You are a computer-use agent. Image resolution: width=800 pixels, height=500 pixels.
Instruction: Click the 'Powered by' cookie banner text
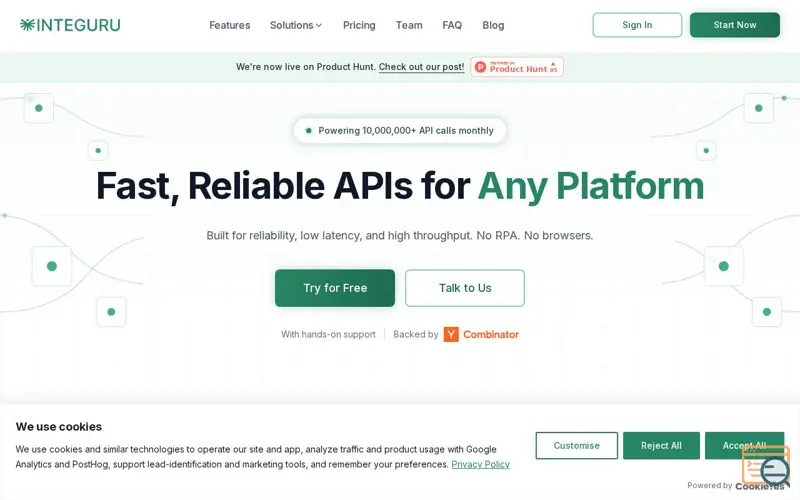(x=710, y=485)
